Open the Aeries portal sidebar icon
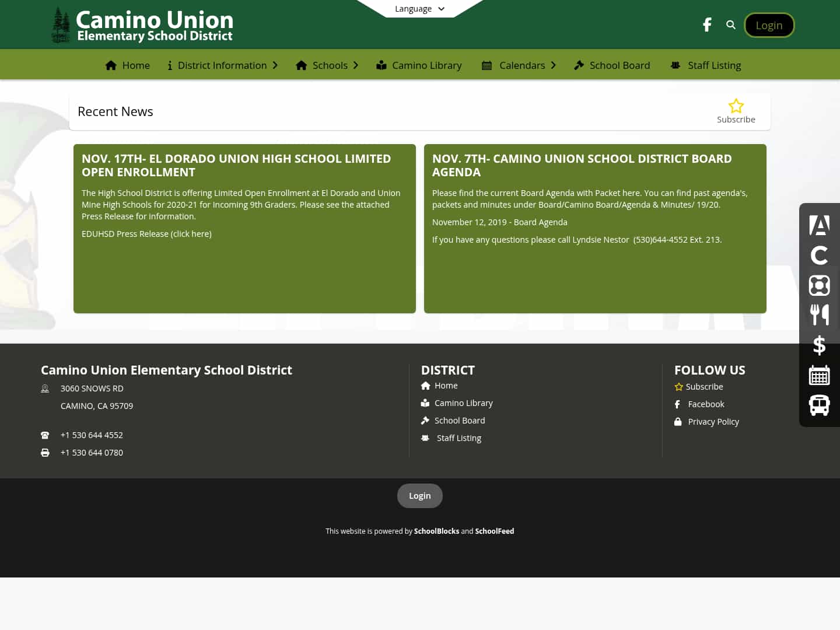This screenshot has width=840, height=630. click(819, 225)
